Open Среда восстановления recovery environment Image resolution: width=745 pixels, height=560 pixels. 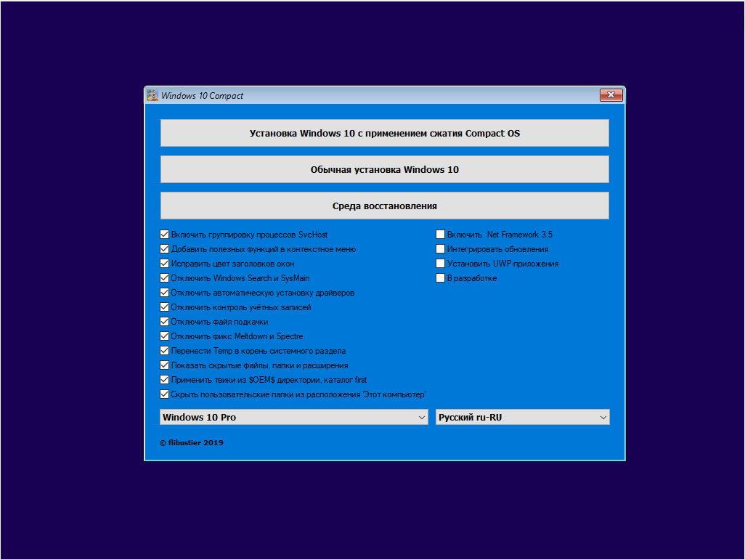(384, 206)
